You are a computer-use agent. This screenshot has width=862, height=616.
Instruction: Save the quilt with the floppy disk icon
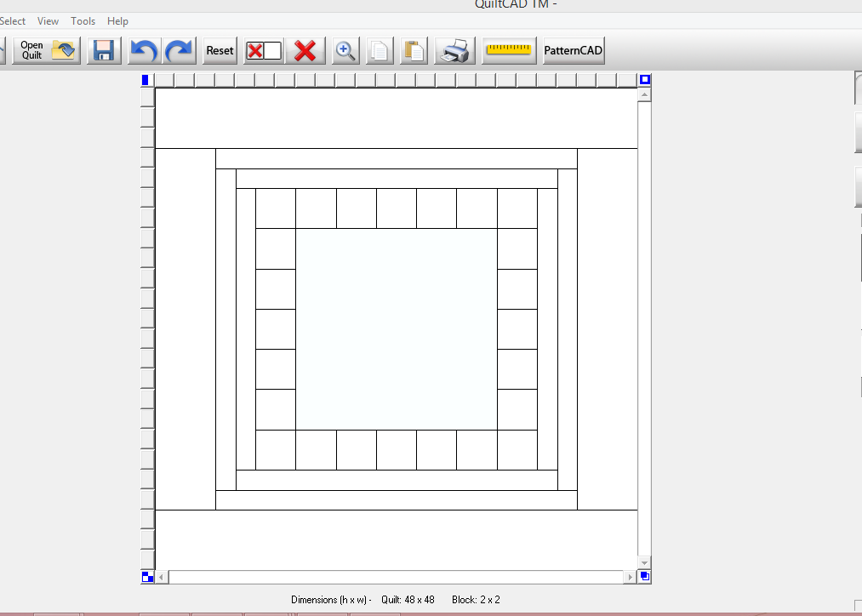pyautogui.click(x=104, y=50)
